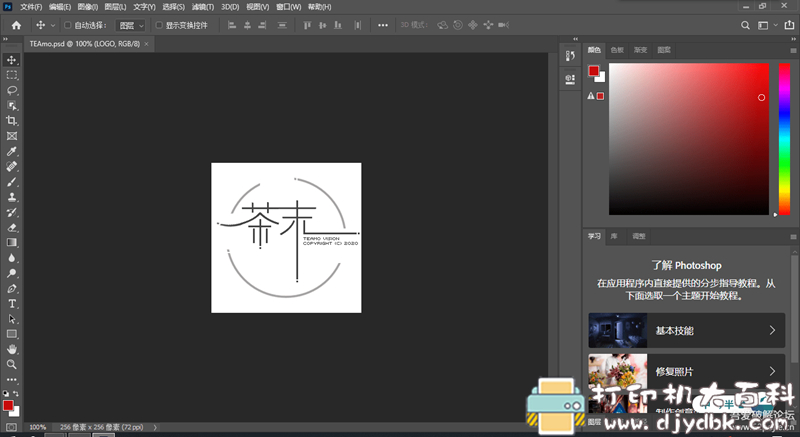Select the Spot Healing Brush tool
The width and height of the screenshot is (800, 437).
[12, 167]
